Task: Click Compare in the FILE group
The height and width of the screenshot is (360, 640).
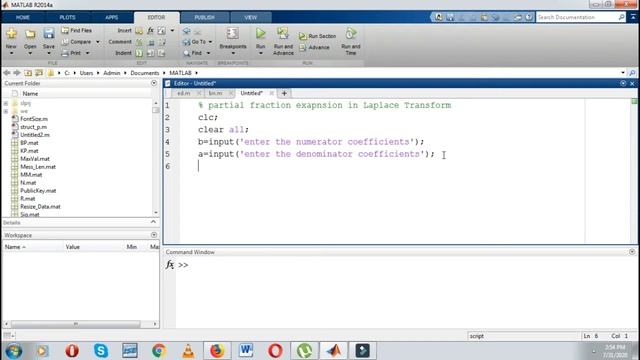Action: pyautogui.click(x=77, y=42)
